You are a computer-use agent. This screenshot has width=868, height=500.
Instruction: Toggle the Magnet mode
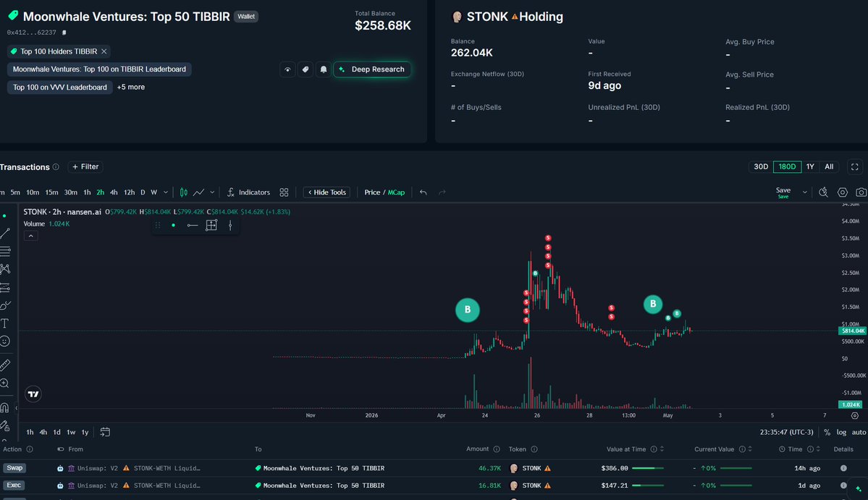pyautogui.click(x=5, y=407)
